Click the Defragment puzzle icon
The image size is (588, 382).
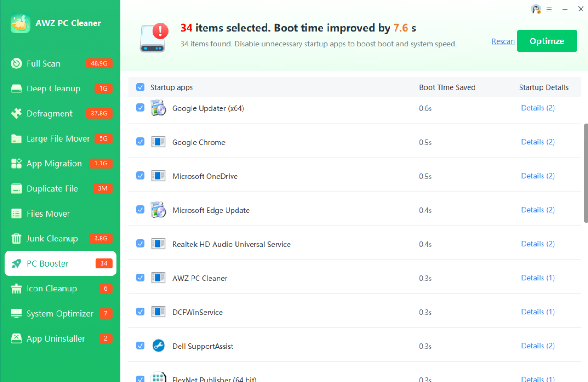[17, 114]
